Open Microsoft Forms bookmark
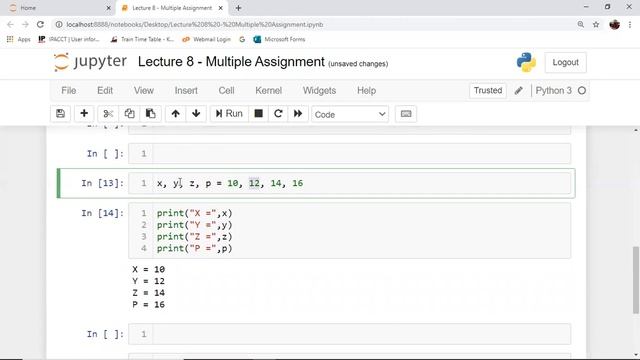This screenshot has width=640, height=360. click(x=280, y=39)
